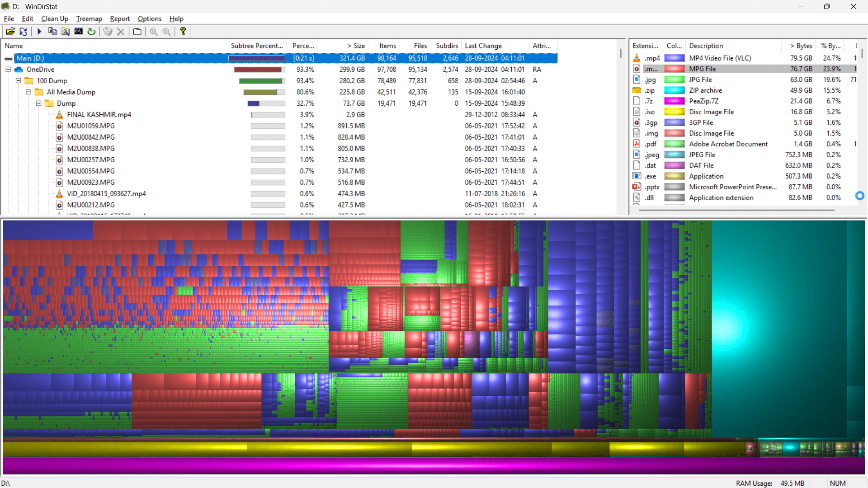Open the Edit menu
Screen dimensions: 868x488
(28, 19)
